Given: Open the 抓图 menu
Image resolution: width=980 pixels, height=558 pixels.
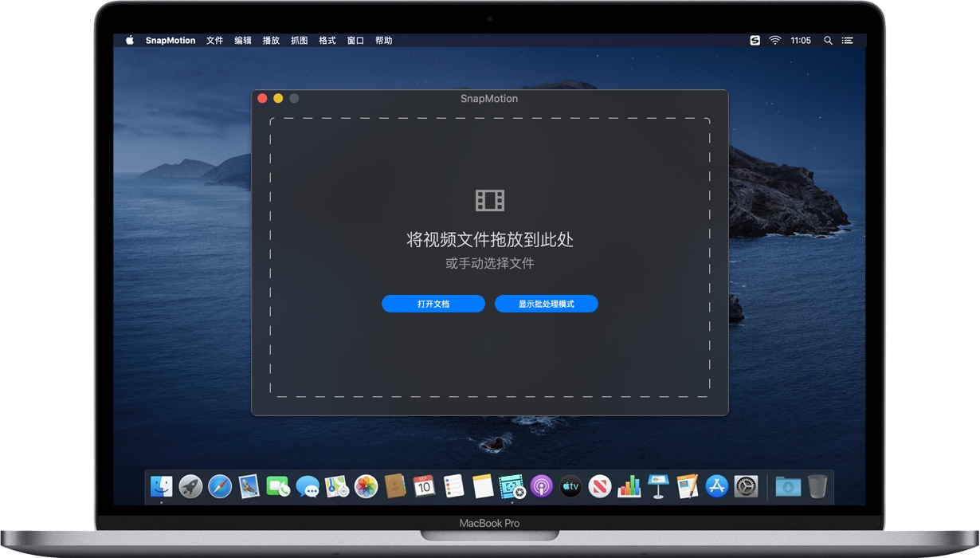Looking at the screenshot, I should click(299, 40).
